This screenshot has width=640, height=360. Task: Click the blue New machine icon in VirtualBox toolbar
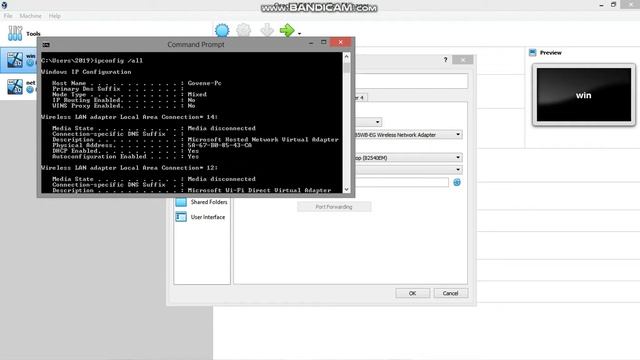[x=222, y=31]
